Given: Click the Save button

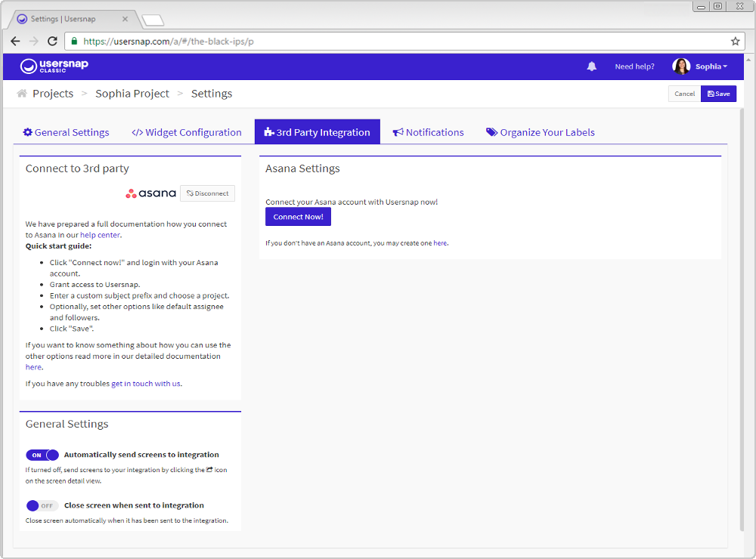Looking at the screenshot, I should pos(718,94).
